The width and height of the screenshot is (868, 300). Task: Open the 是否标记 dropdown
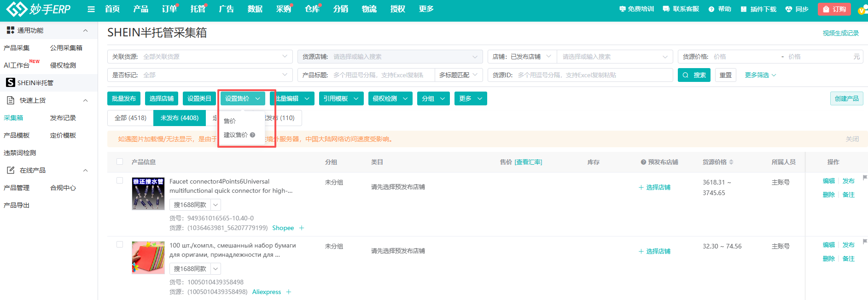point(200,75)
